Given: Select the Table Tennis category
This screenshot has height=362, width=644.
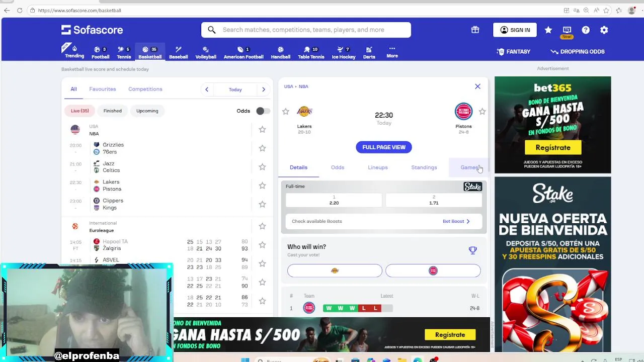Looking at the screenshot, I should (x=311, y=52).
